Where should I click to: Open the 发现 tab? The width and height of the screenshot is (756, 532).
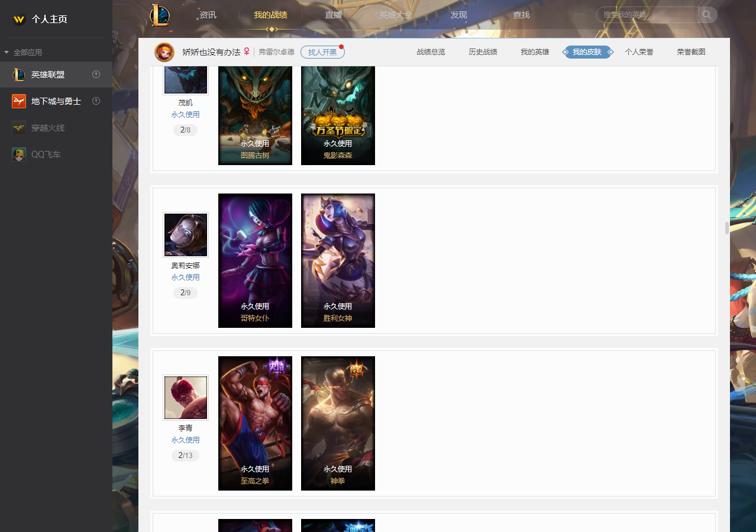click(458, 15)
